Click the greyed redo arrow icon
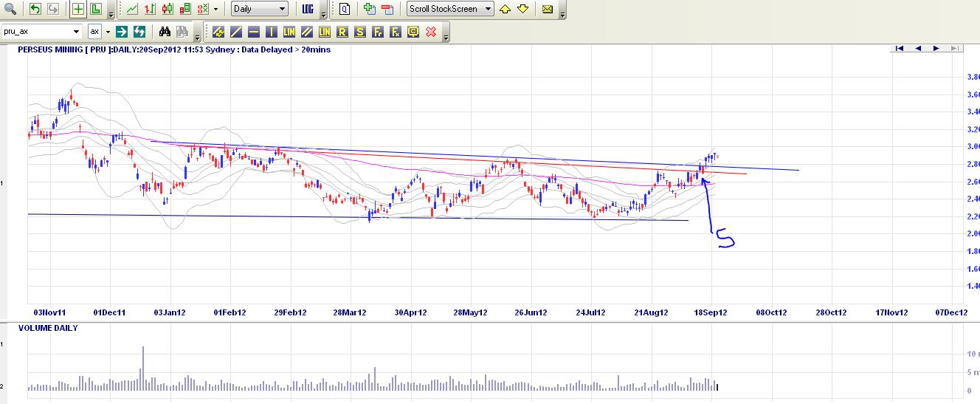The height and width of the screenshot is (404, 980). 52,9
